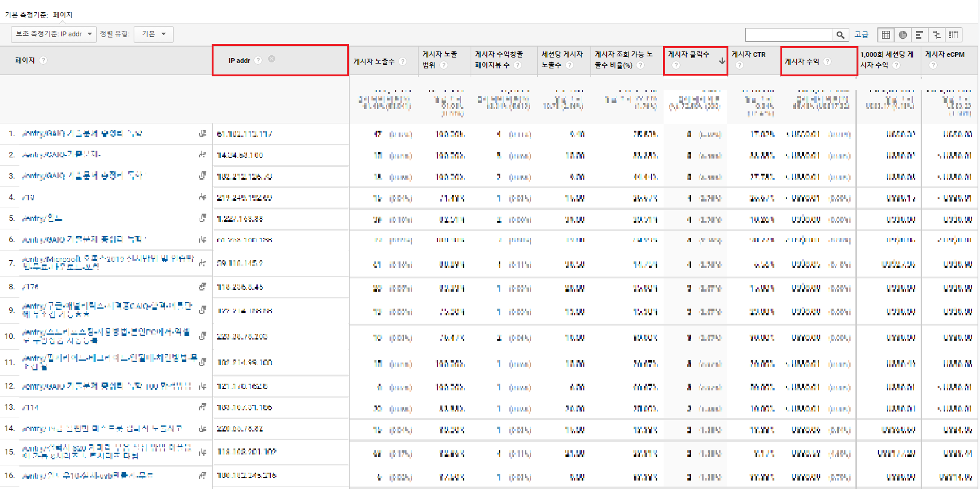Open row 16 page in new window icon
The height and width of the screenshot is (489, 980).
[x=203, y=476]
